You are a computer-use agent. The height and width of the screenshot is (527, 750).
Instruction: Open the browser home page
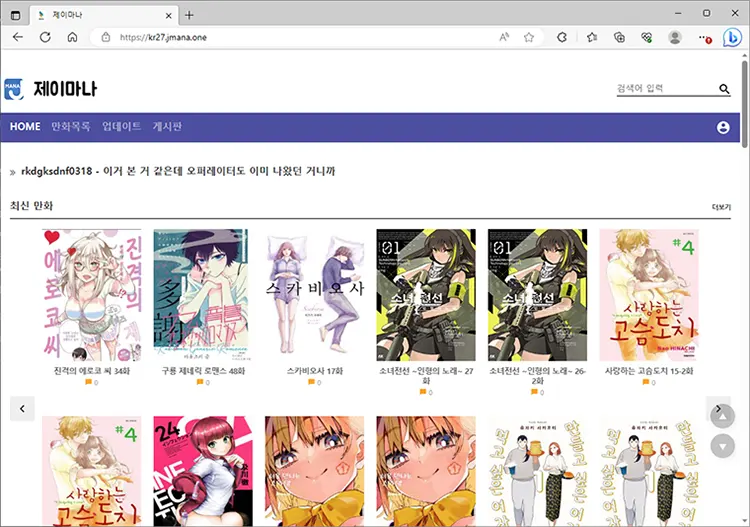click(x=72, y=37)
